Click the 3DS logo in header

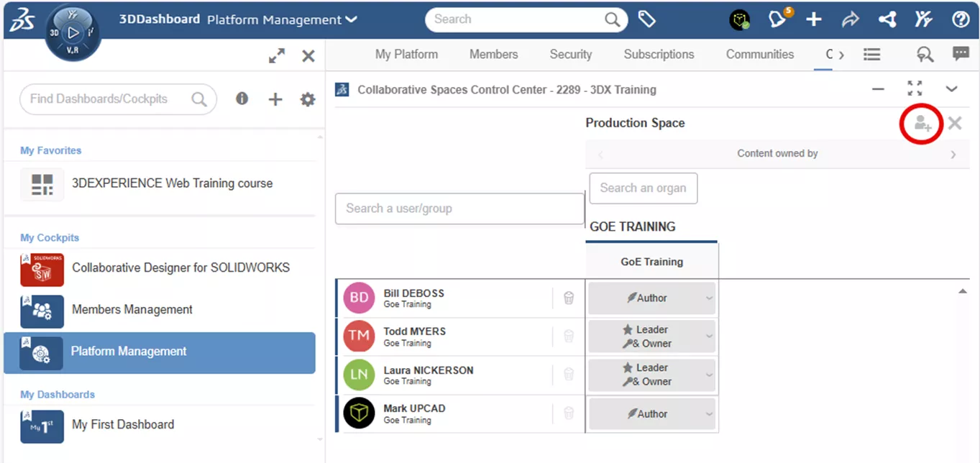[23, 20]
